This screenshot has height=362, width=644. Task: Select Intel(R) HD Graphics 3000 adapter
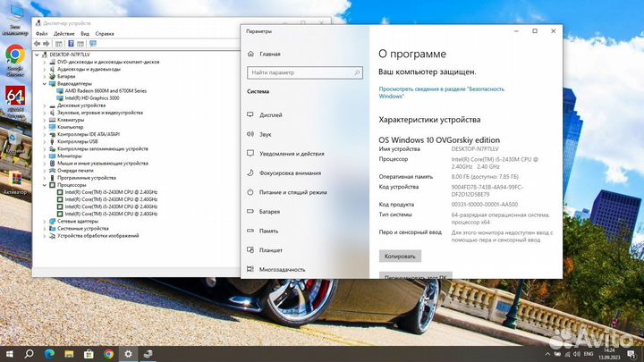click(x=93, y=97)
